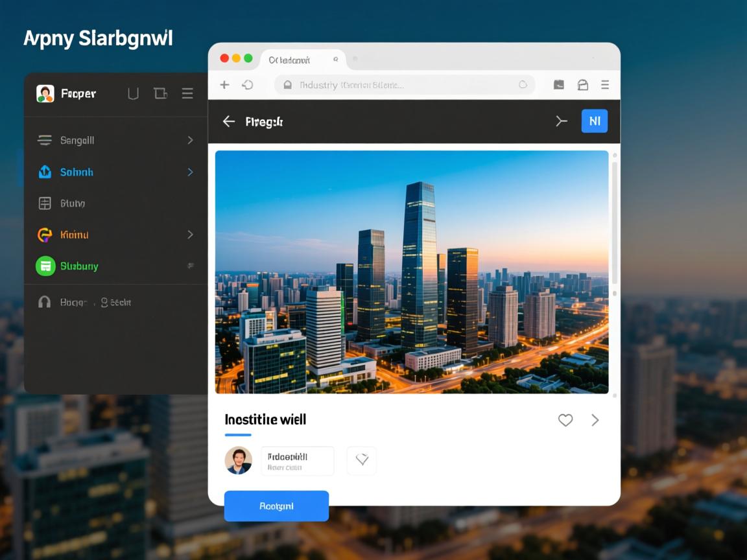The width and height of the screenshot is (747, 560).
Task: Expand the Sohmh sidebar chevron
Action: click(x=190, y=172)
